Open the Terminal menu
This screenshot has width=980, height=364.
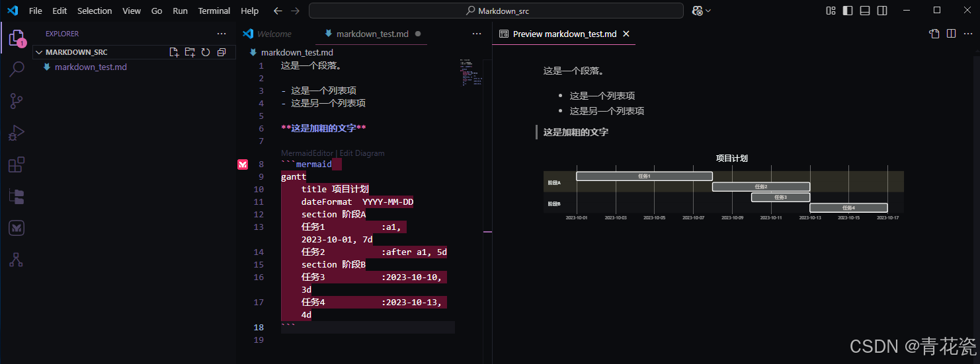(214, 11)
